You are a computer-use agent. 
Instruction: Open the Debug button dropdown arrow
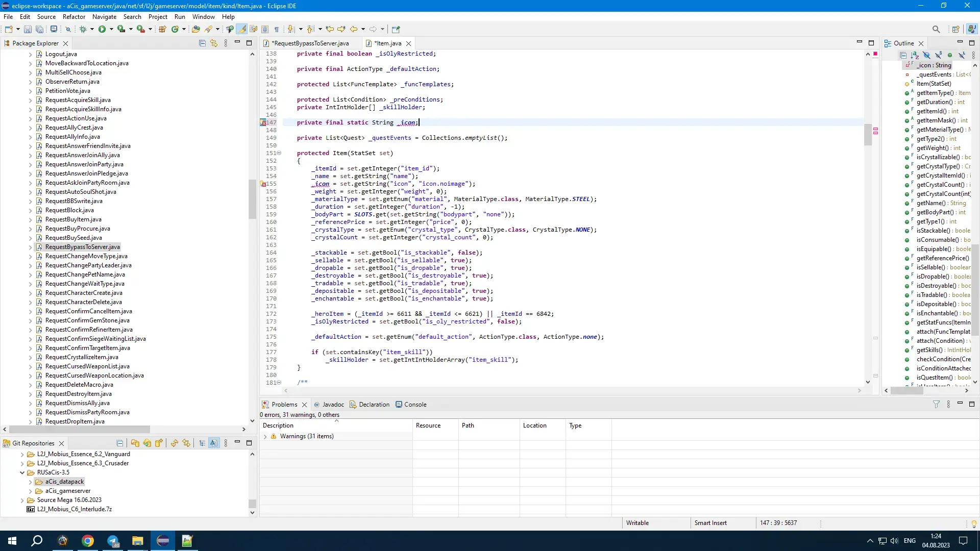click(x=92, y=29)
